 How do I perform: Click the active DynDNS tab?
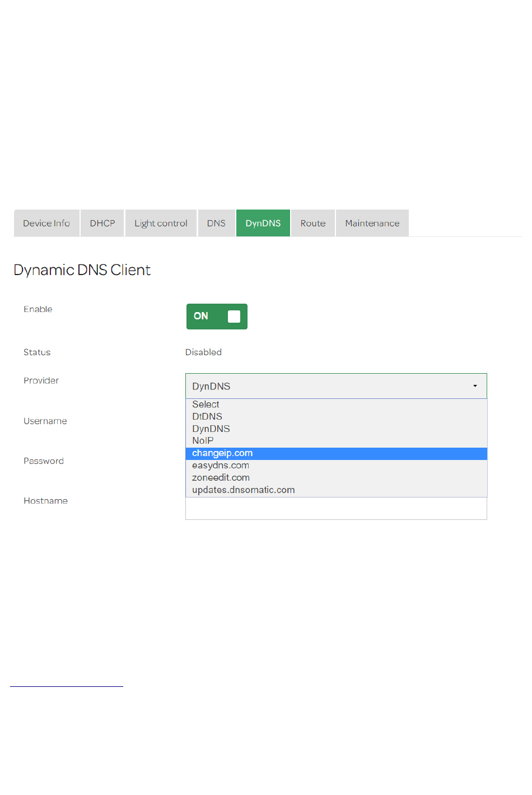pyautogui.click(x=263, y=223)
